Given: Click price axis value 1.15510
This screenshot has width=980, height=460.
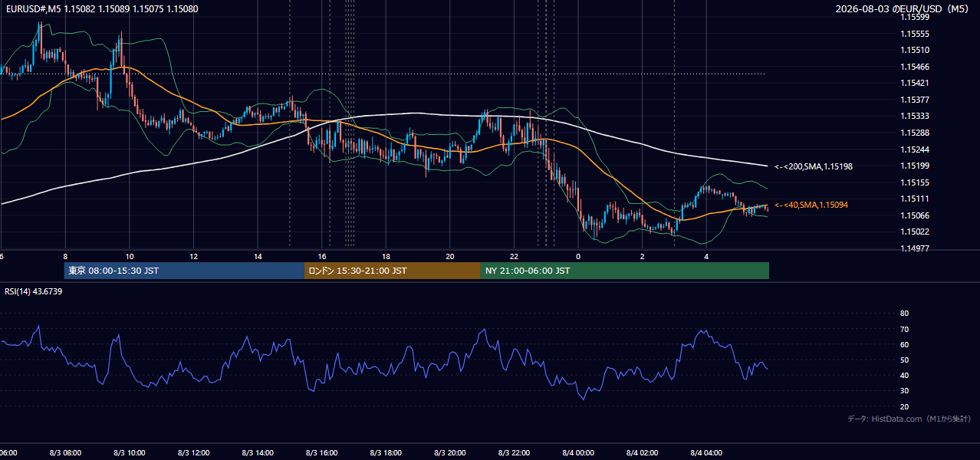Looking at the screenshot, I should pos(914,50).
